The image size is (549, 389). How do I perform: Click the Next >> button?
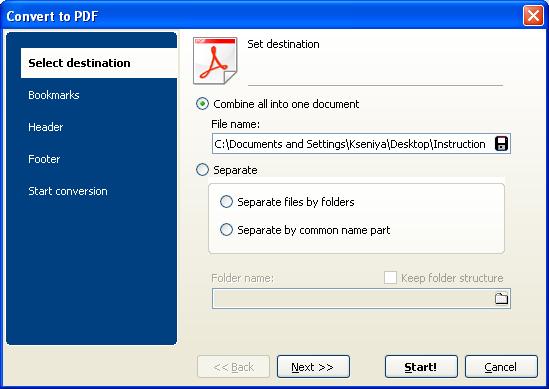(313, 367)
